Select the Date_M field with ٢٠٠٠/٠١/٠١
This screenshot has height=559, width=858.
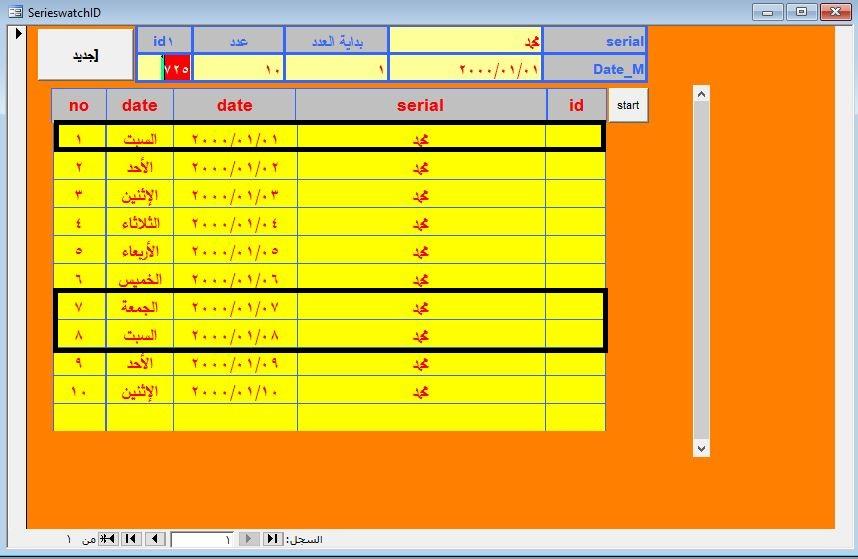click(465, 69)
